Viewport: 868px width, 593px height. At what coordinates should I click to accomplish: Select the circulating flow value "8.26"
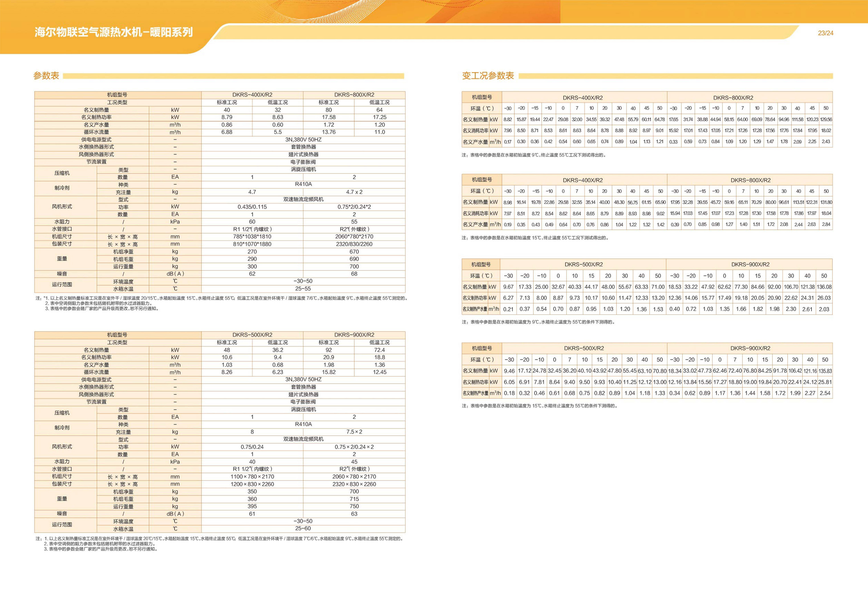click(x=227, y=372)
